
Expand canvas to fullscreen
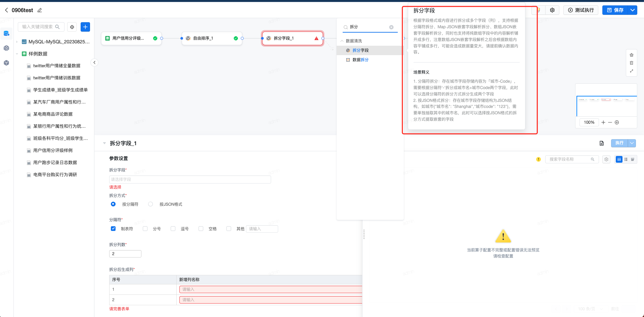click(632, 71)
